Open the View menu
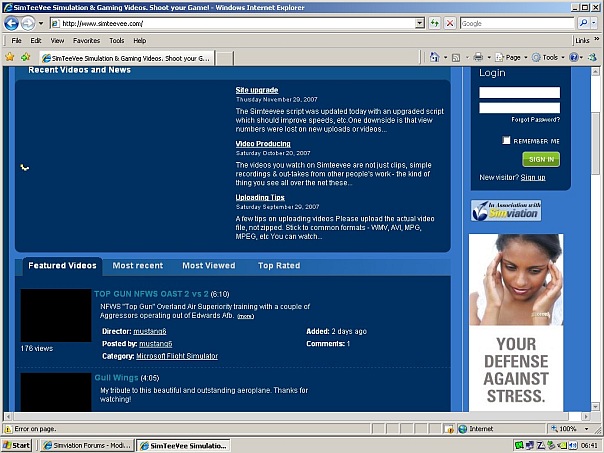This screenshot has width=604, height=453. coord(57,40)
